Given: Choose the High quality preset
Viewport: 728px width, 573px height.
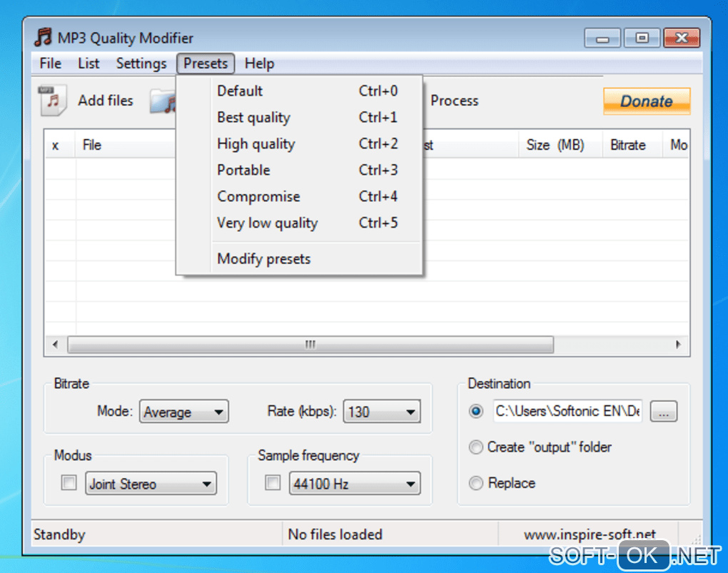Looking at the screenshot, I should coord(300,143).
